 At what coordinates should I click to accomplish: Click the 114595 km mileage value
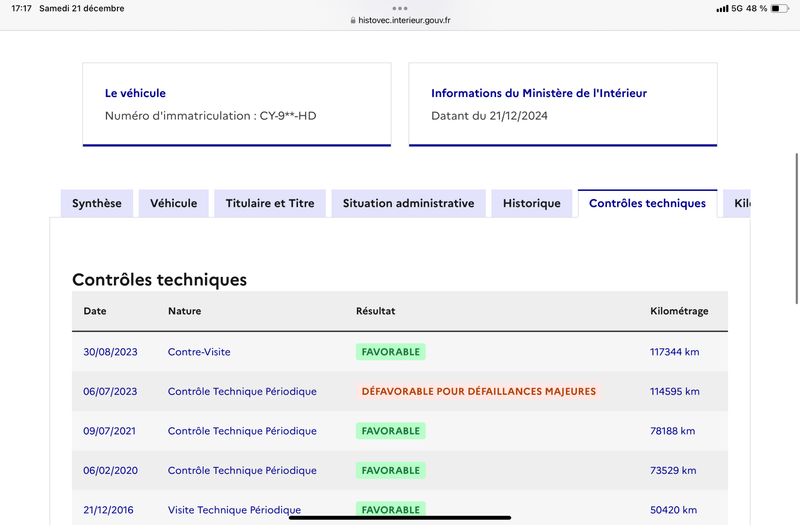pos(674,391)
